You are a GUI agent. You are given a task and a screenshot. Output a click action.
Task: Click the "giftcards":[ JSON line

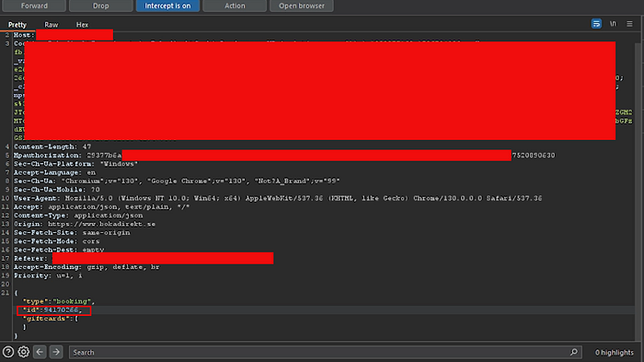[x=51, y=319]
